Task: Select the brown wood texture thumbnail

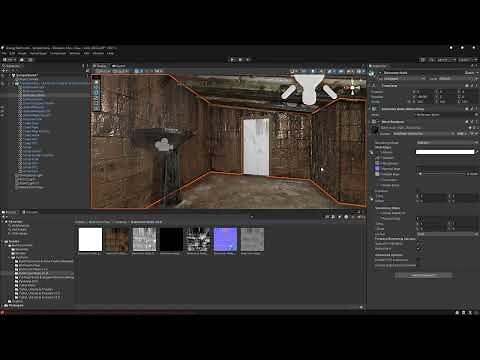Action: [x=117, y=239]
